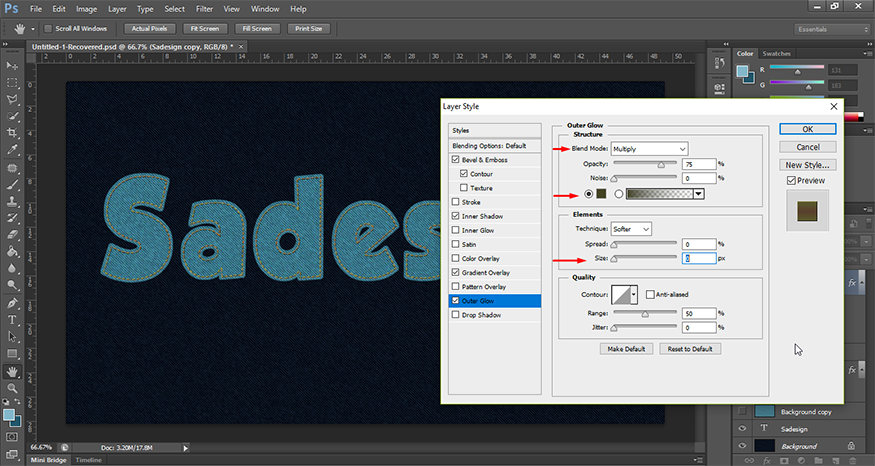875x466 pixels.
Task: Select the Brush tool
Action: pos(12,185)
